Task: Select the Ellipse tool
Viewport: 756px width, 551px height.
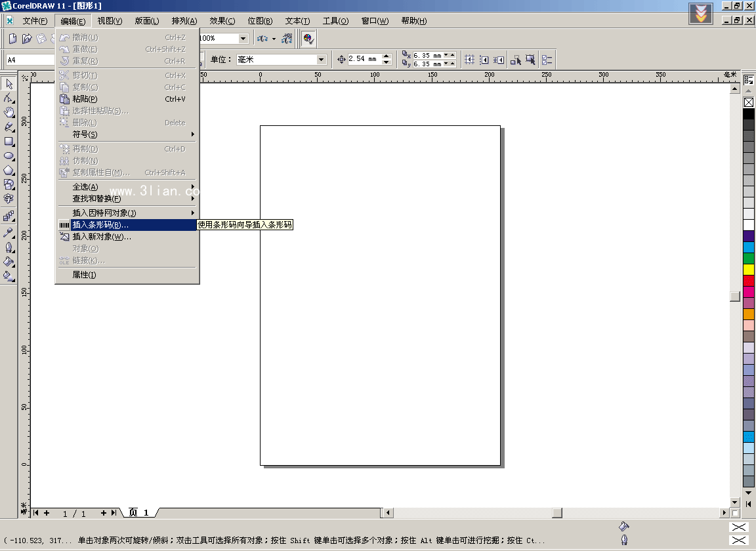Action: (9, 156)
